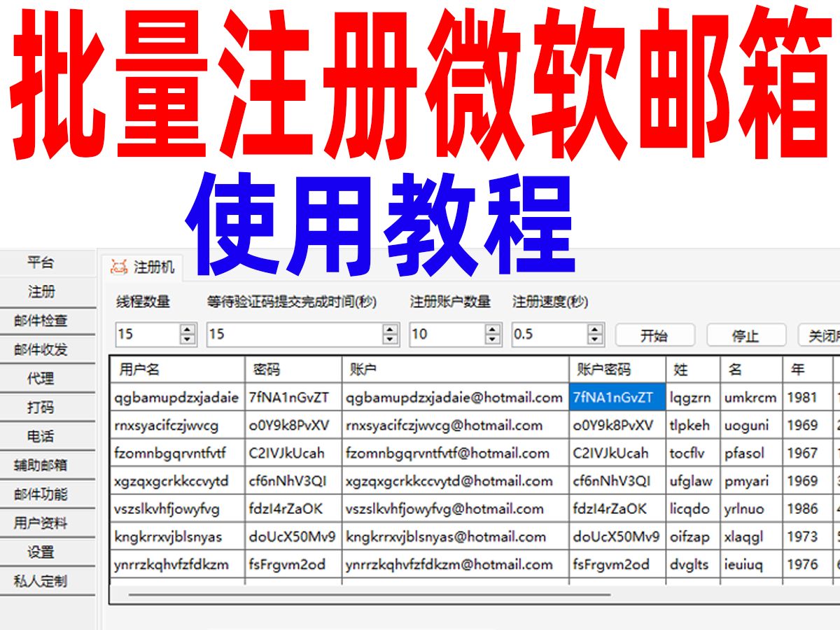Open the 平台 sidebar item
This screenshot has height=630, width=840.
click(x=41, y=263)
